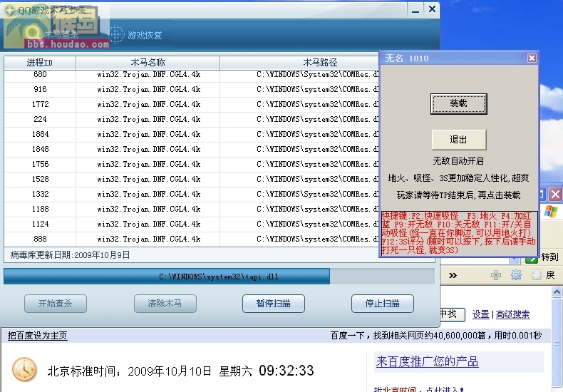Viewport: 563px width, 392px height.
Task: Select process ID 1848 row
Action: (x=191, y=150)
